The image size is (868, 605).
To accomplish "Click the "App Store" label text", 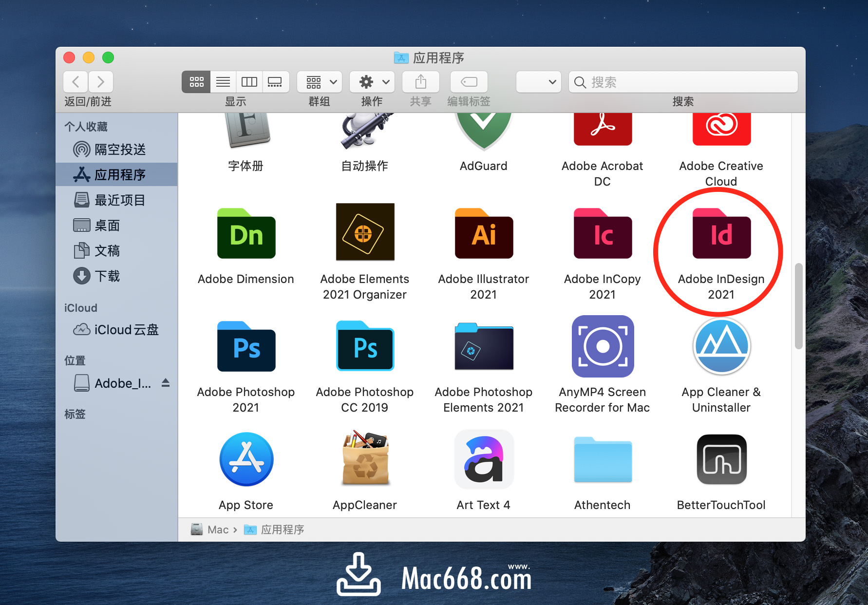I will (x=246, y=505).
